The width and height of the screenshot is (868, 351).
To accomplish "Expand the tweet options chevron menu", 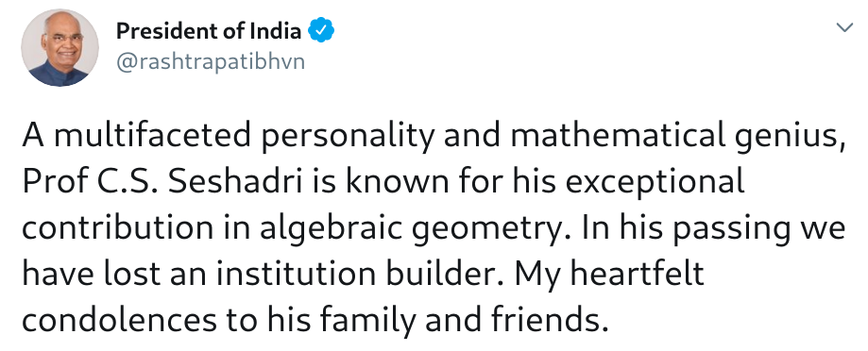I will (x=844, y=27).
